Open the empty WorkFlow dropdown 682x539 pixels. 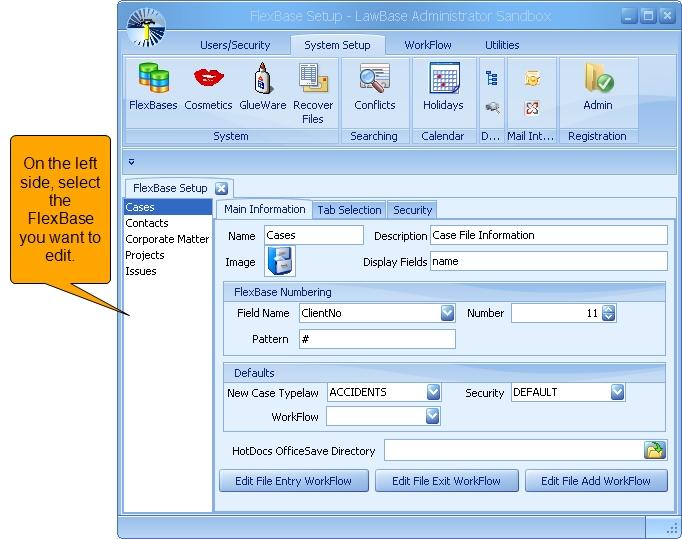pyautogui.click(x=432, y=416)
